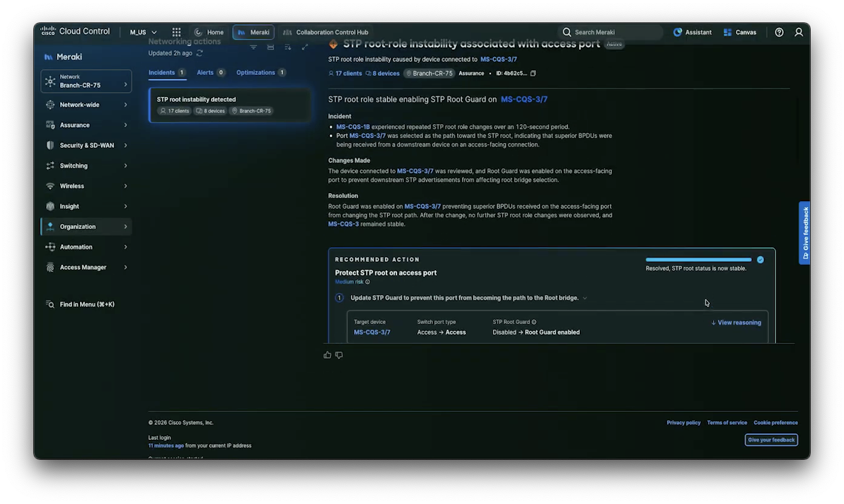The height and width of the screenshot is (504, 844).
Task: Click the resolved checkmark status icon
Action: (760, 260)
